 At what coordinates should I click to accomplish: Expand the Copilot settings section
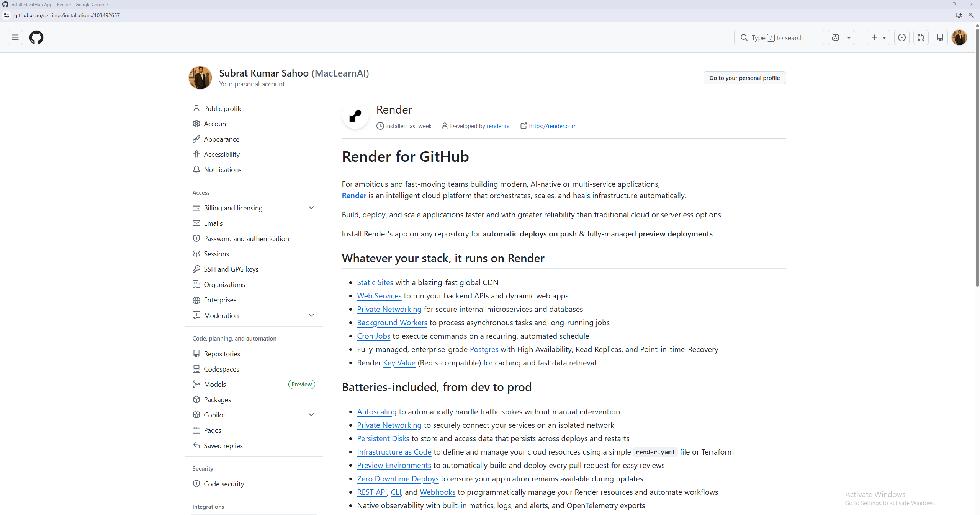pyautogui.click(x=311, y=415)
